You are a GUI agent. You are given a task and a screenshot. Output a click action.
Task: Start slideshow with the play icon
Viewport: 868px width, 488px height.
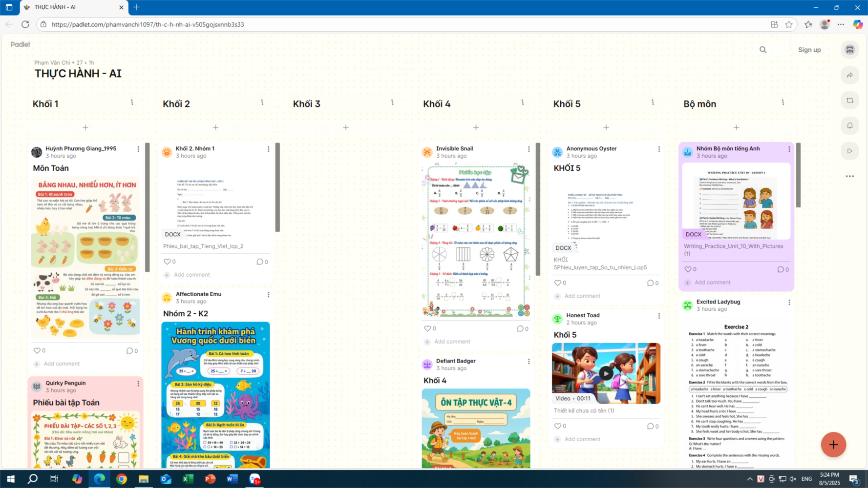click(850, 151)
